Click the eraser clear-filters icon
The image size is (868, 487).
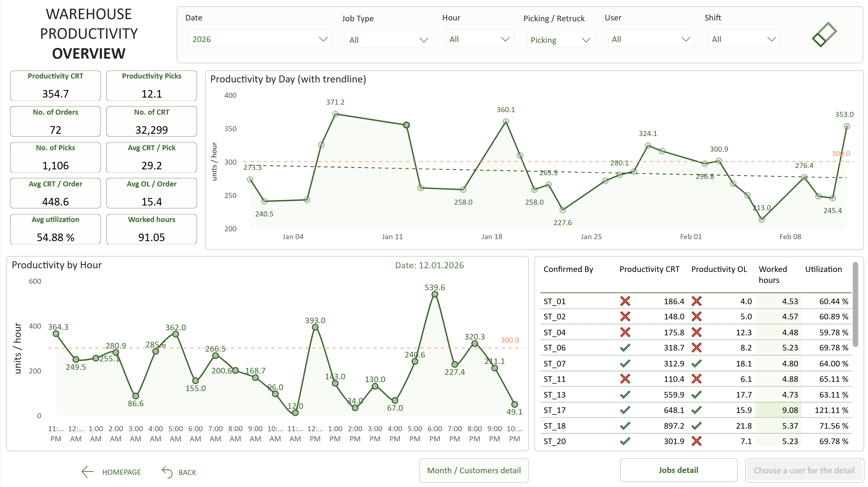coord(824,35)
